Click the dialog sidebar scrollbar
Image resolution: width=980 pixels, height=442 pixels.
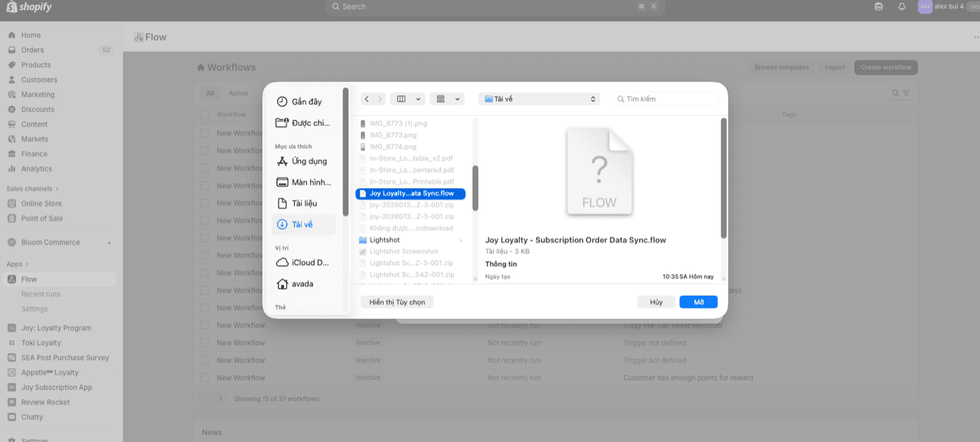click(345, 152)
